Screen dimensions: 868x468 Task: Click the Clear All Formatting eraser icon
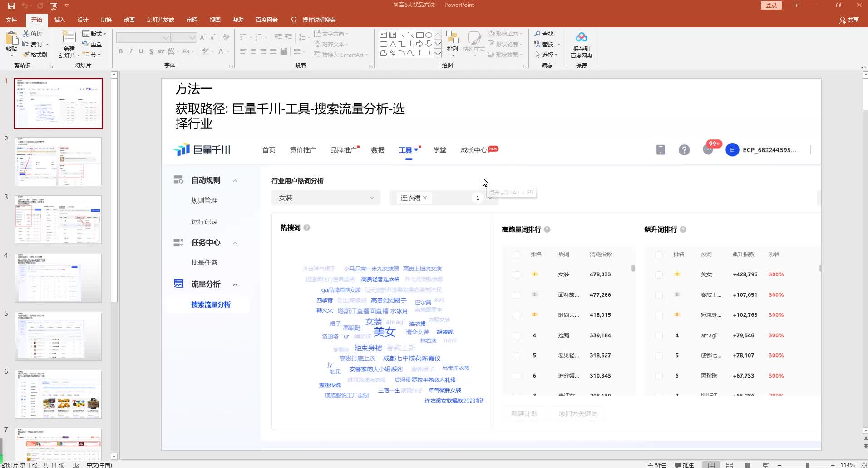tap(226, 37)
